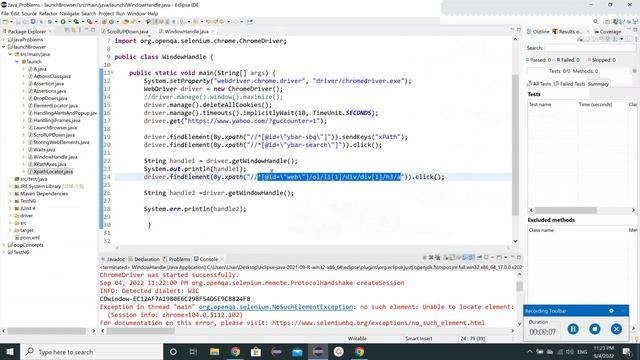Open the File menu
640x360 pixels.
[x=5, y=13]
